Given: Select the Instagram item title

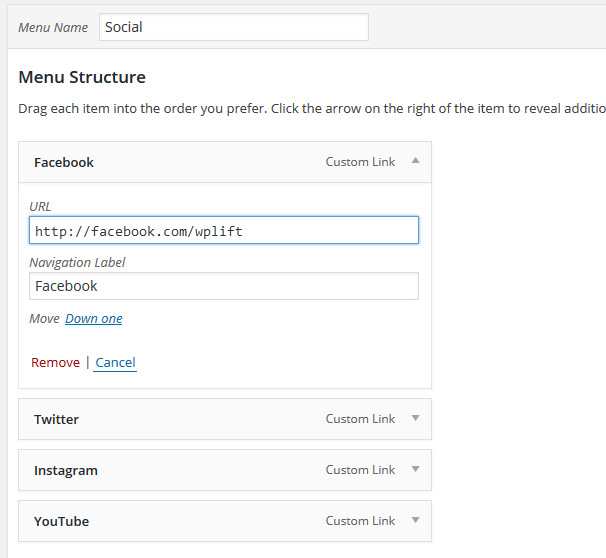Looking at the screenshot, I should tap(66, 470).
